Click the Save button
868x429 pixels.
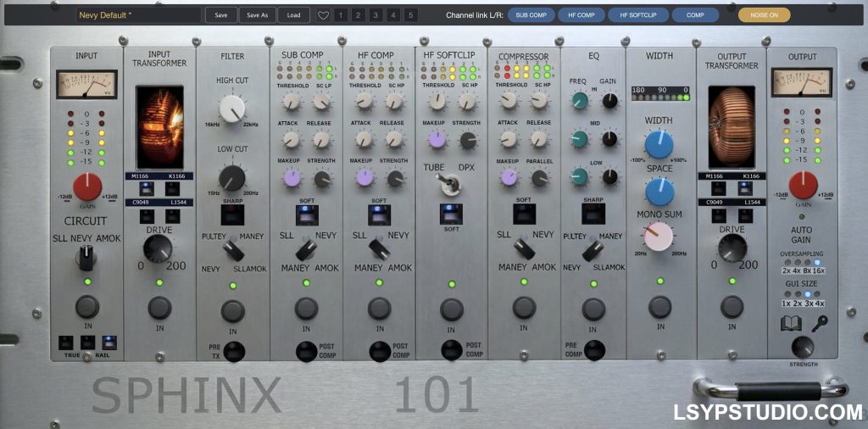coord(221,15)
